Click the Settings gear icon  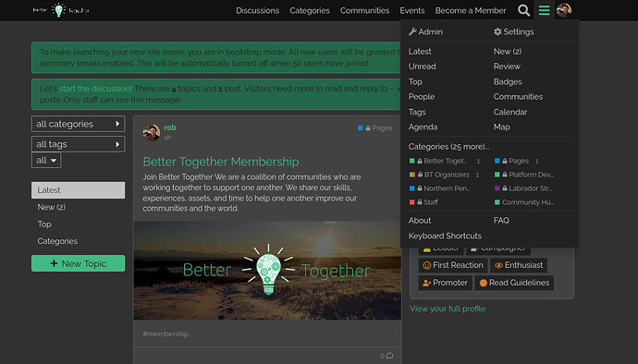pos(497,31)
